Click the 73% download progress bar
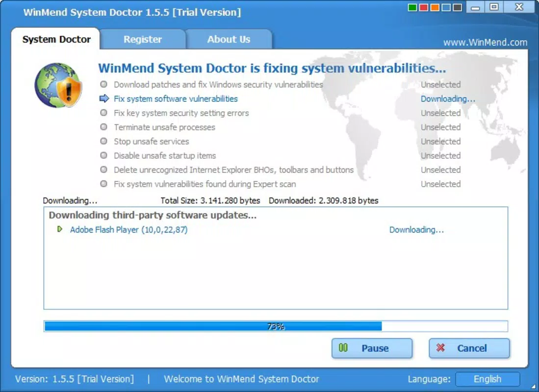The width and height of the screenshot is (539, 392). [x=276, y=326]
